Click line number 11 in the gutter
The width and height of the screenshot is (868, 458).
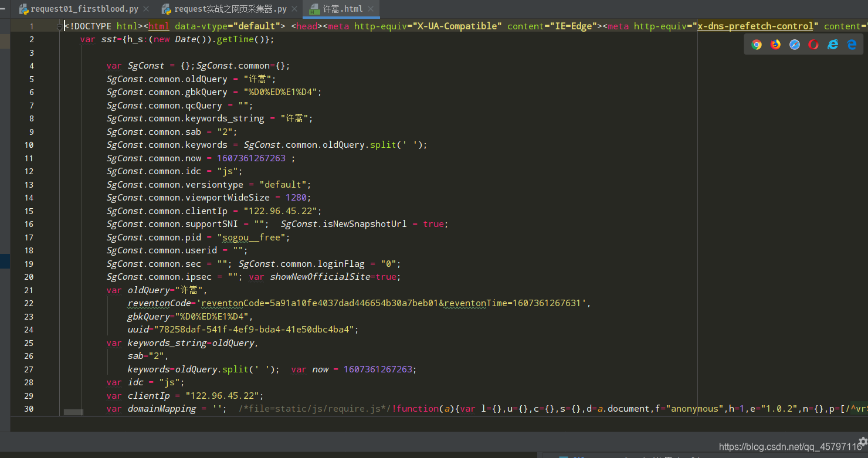[x=29, y=158]
